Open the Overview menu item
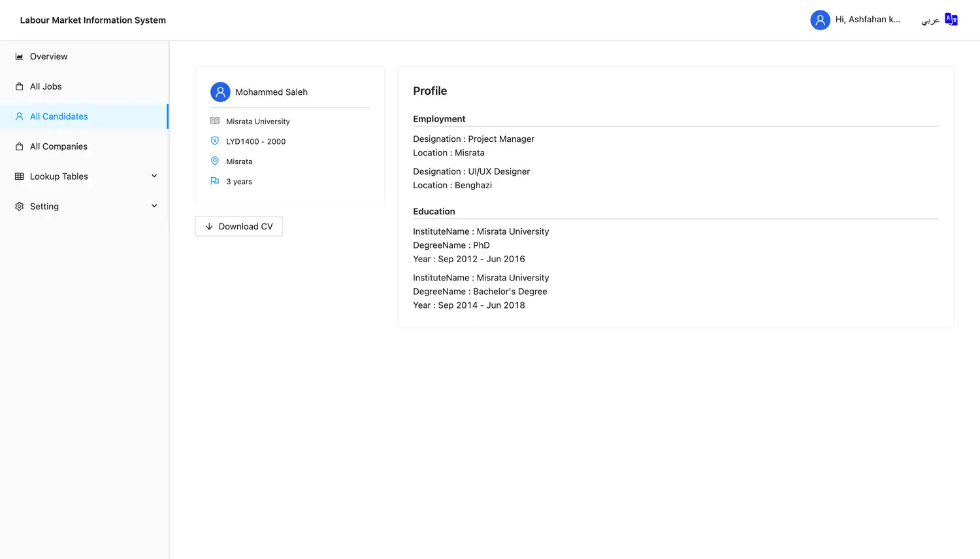Viewport: 980px width, 559px height. [x=49, y=57]
